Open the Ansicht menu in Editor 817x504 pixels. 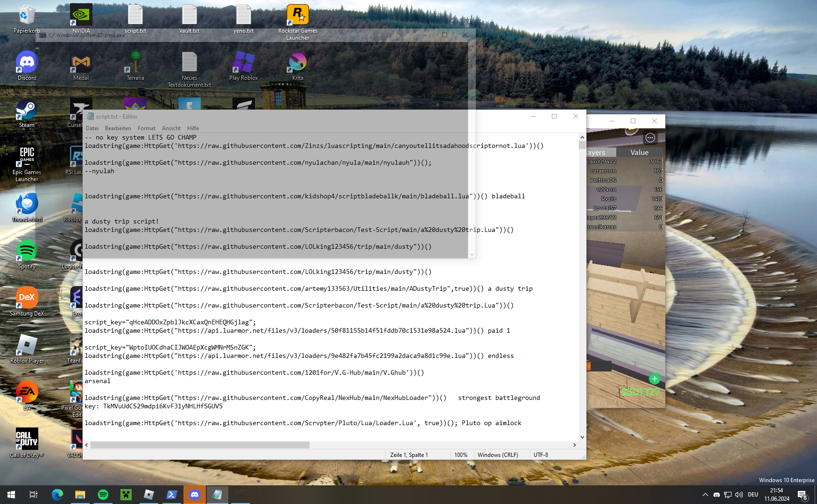[171, 128]
